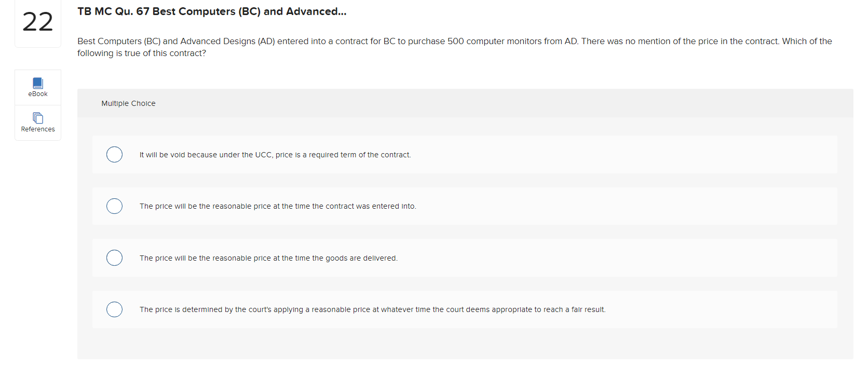This screenshot has width=868, height=379.
Task: Click the eBook label text
Action: pos(37,94)
